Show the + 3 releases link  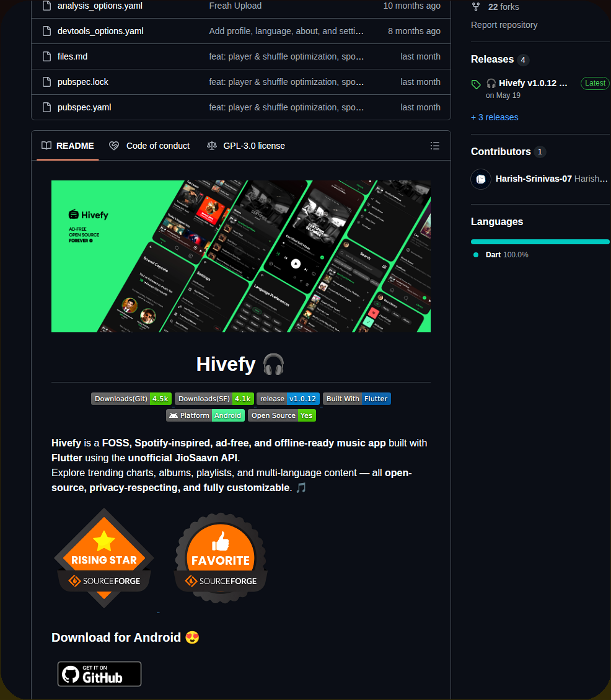point(495,117)
